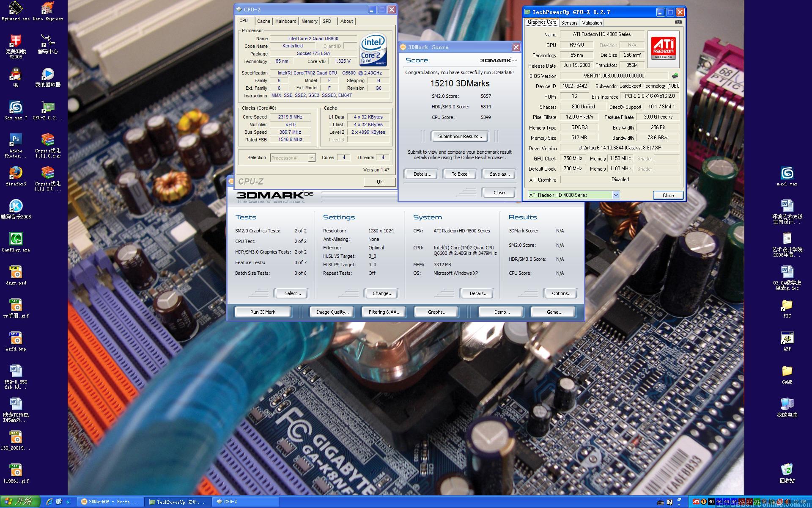Screen dimensions: 812x508
Task: Open CPU-Z SPD tab
Action: click(327, 21)
